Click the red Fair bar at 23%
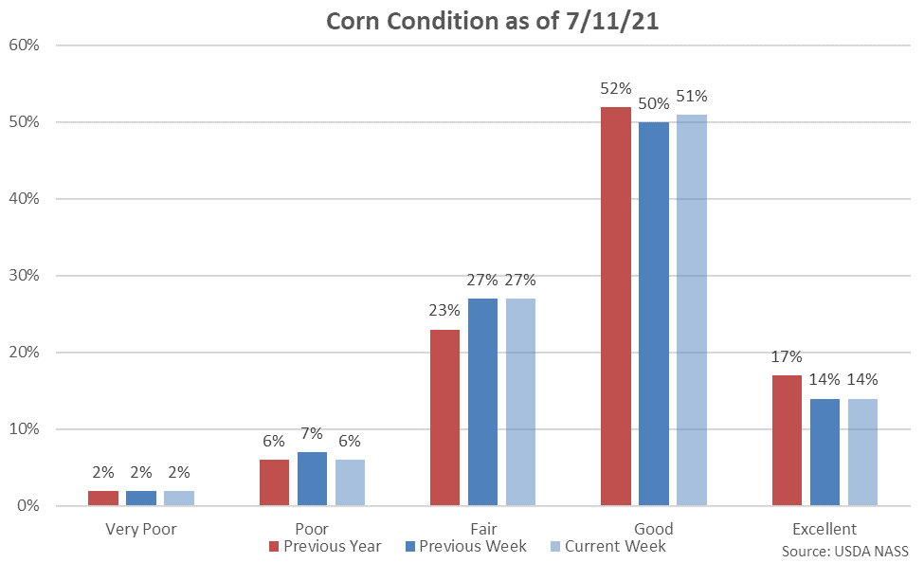The width and height of the screenshot is (924, 563). point(444,417)
